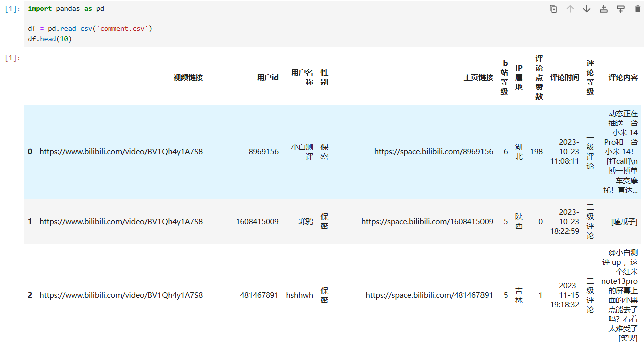Screen dimensions: 644x344
Task: Move the cell up
Action: tap(570, 9)
